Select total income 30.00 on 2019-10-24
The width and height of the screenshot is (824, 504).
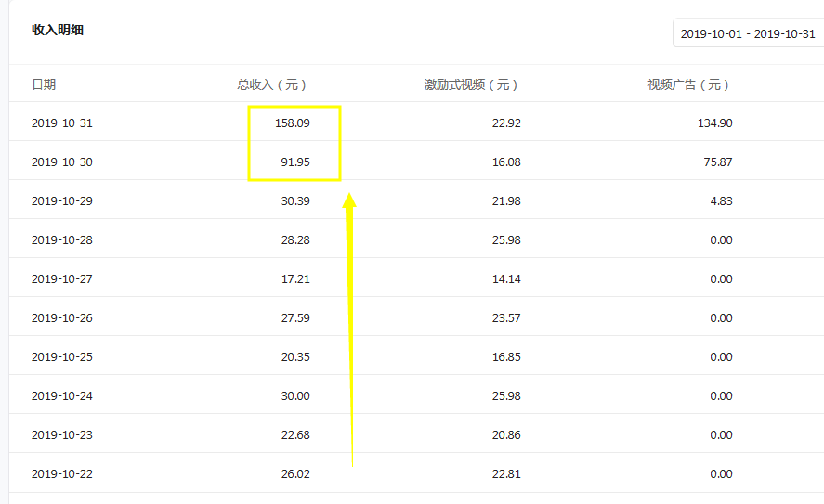295,396
